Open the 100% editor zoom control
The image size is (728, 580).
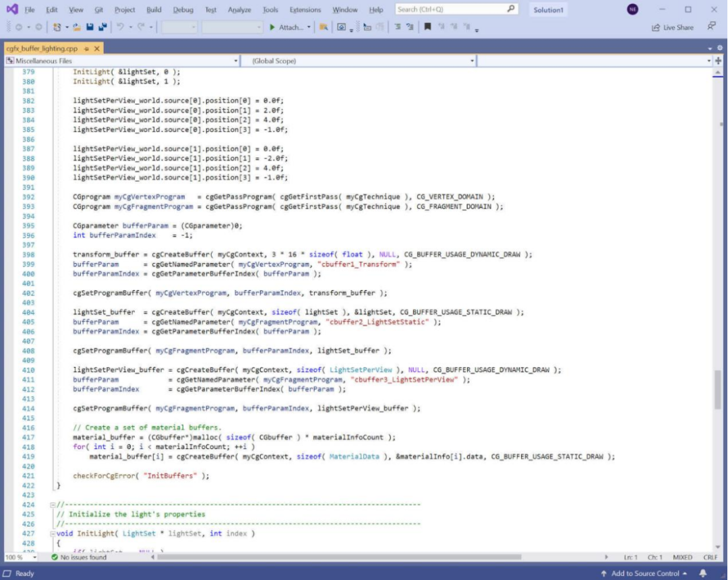(x=17, y=557)
